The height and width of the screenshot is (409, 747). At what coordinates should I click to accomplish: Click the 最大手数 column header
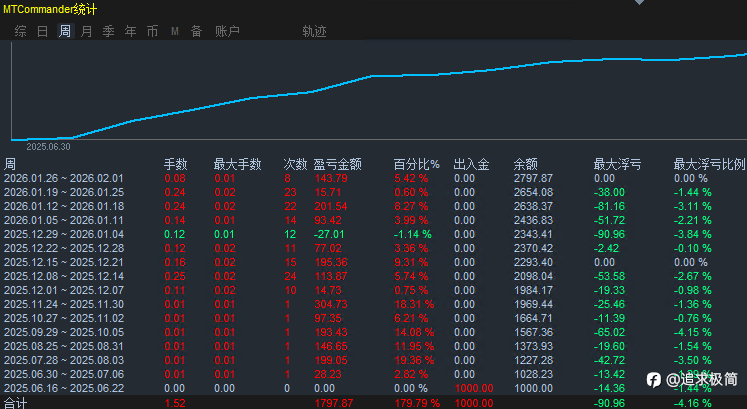point(238,164)
